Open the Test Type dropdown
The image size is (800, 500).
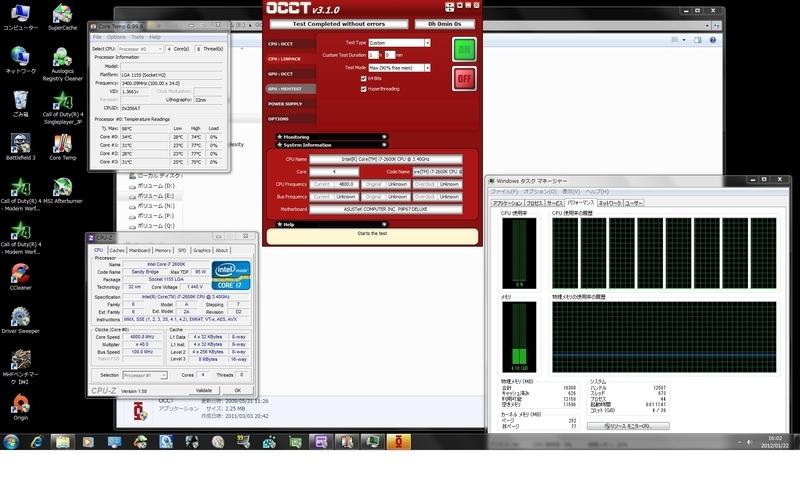427,43
